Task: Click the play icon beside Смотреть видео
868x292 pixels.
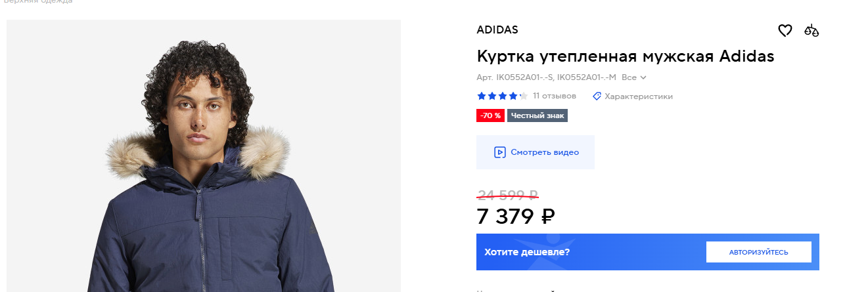Action: pos(499,152)
